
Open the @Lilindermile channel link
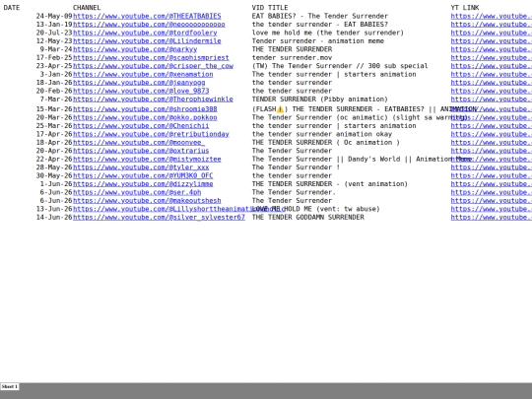(147, 41)
